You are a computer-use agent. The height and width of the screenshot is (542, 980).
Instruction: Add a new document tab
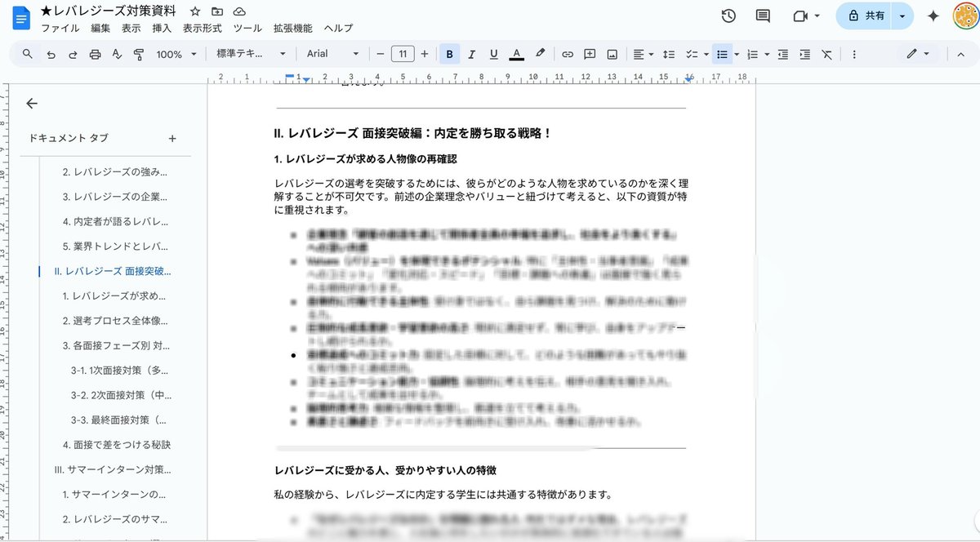[172, 138]
